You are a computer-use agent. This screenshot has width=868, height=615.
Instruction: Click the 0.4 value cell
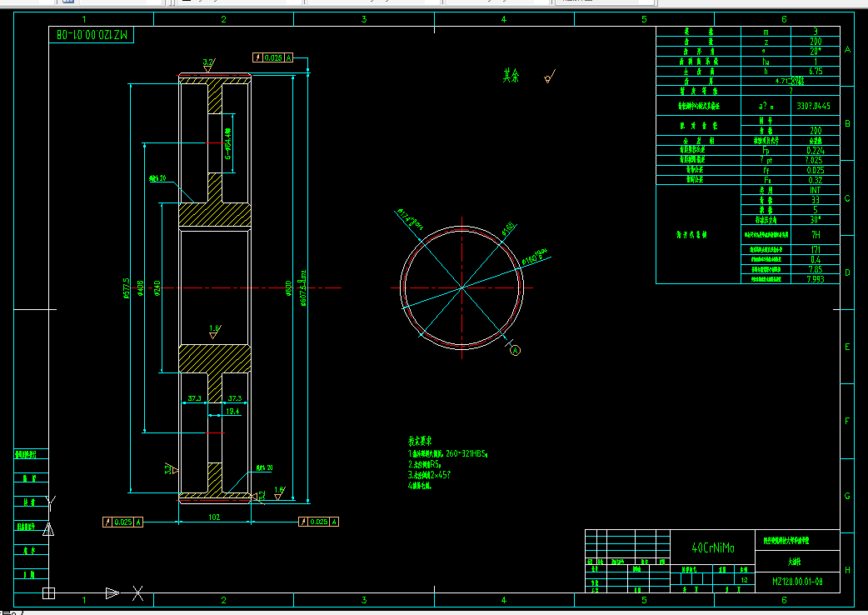click(816, 260)
